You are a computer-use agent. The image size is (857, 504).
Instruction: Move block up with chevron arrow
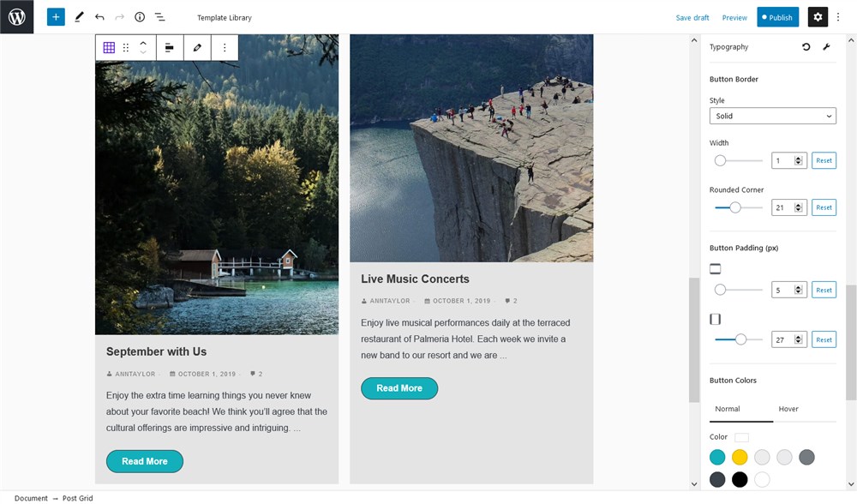(143, 43)
